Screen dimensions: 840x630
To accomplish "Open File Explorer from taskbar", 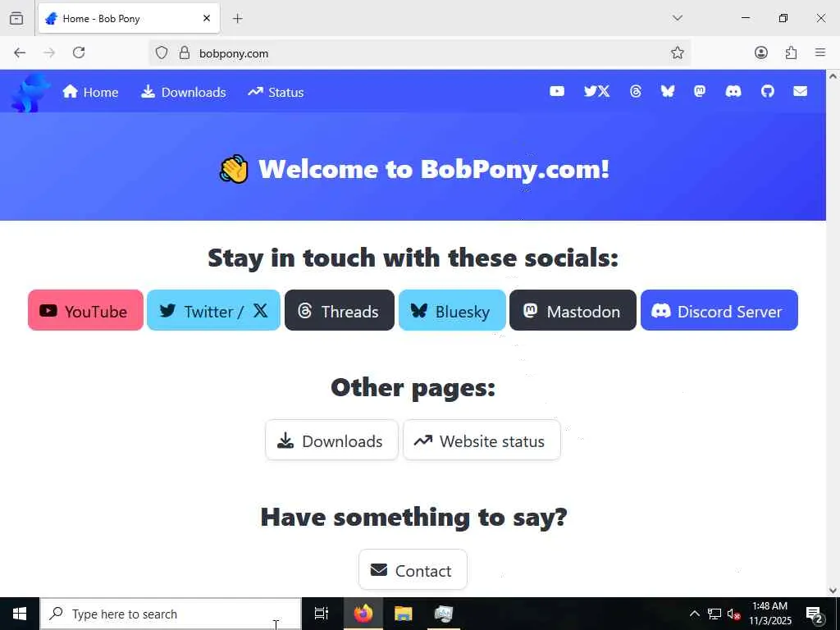I will point(404,614).
